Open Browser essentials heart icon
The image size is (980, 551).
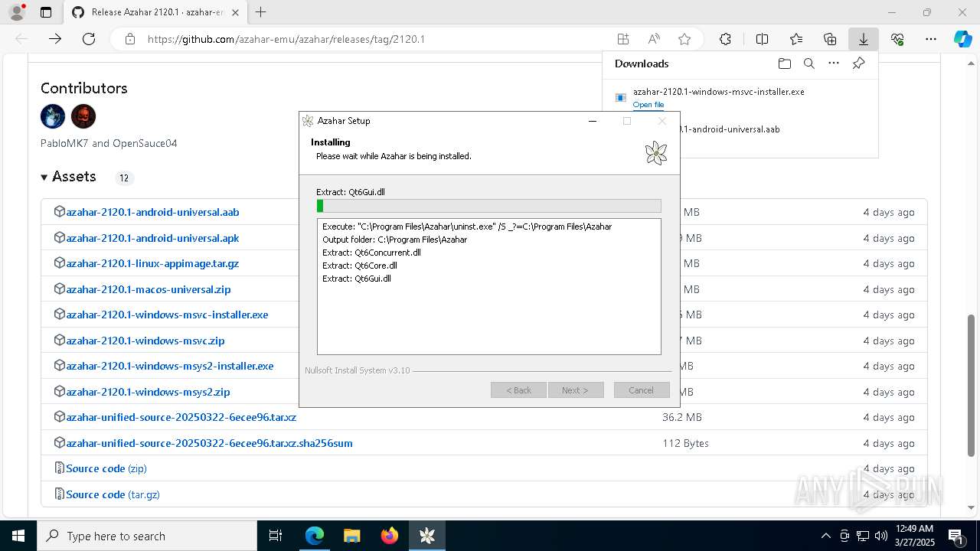point(897,39)
